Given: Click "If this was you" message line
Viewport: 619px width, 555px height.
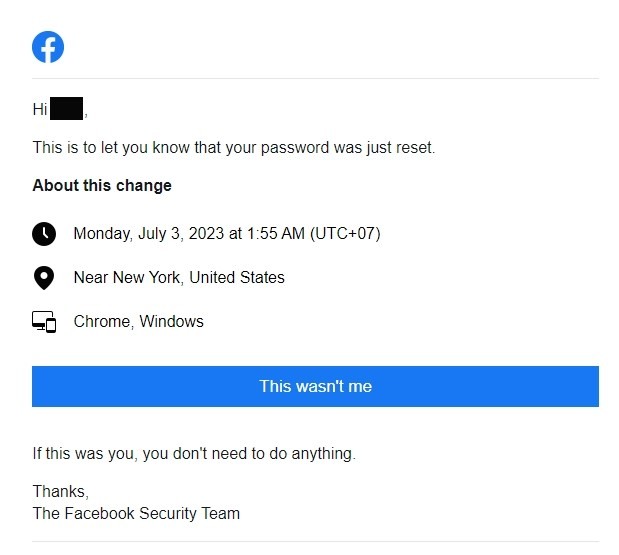Looking at the screenshot, I should point(194,454).
